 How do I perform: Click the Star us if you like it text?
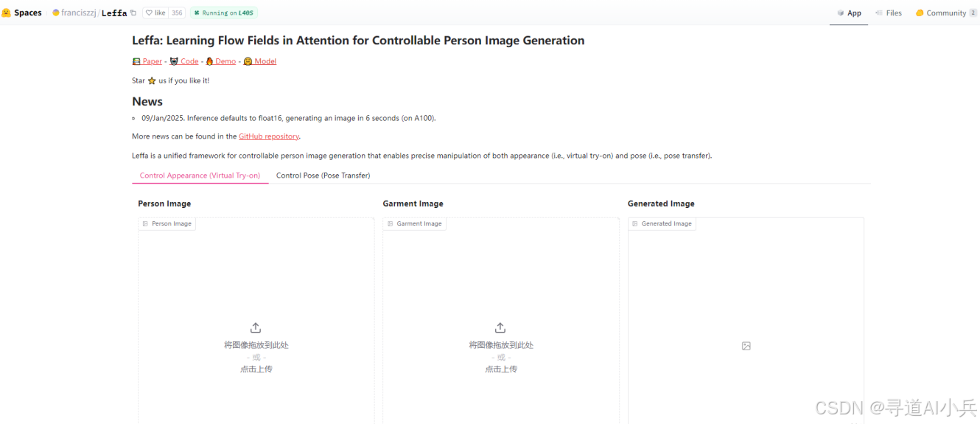171,80
